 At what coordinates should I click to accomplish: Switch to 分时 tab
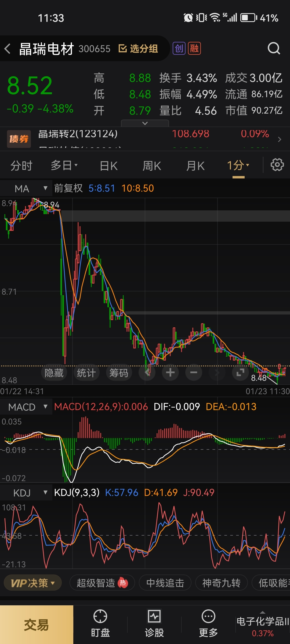21,166
